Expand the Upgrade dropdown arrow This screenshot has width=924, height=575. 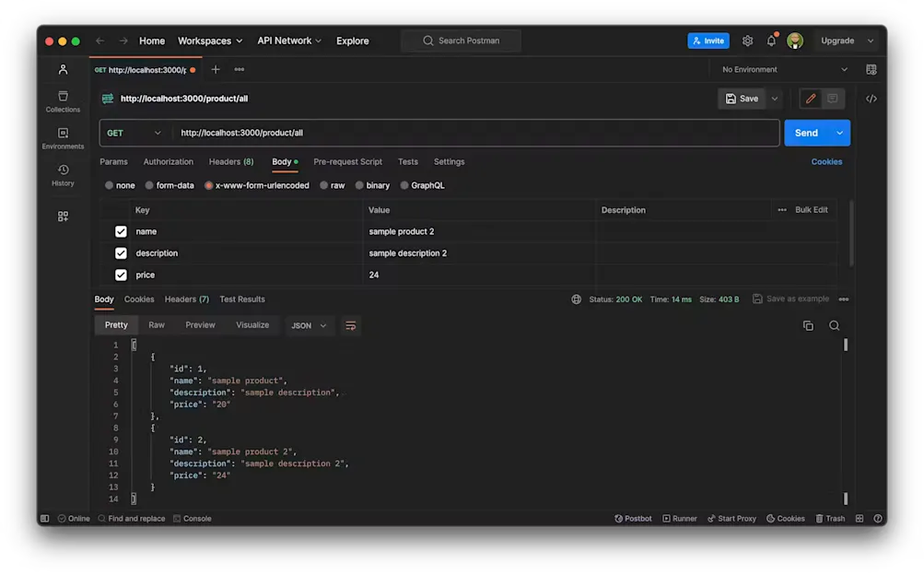pos(871,41)
